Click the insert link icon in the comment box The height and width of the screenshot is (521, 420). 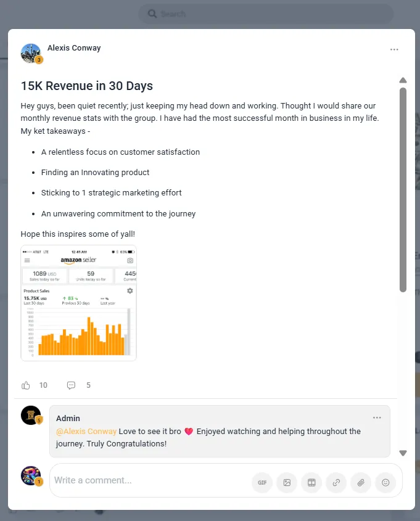click(336, 482)
